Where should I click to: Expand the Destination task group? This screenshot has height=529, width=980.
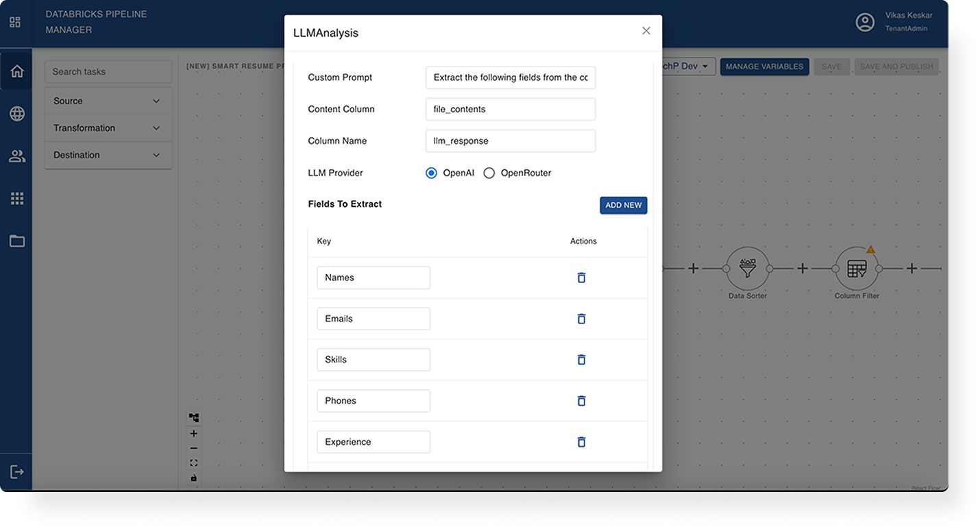click(x=108, y=155)
